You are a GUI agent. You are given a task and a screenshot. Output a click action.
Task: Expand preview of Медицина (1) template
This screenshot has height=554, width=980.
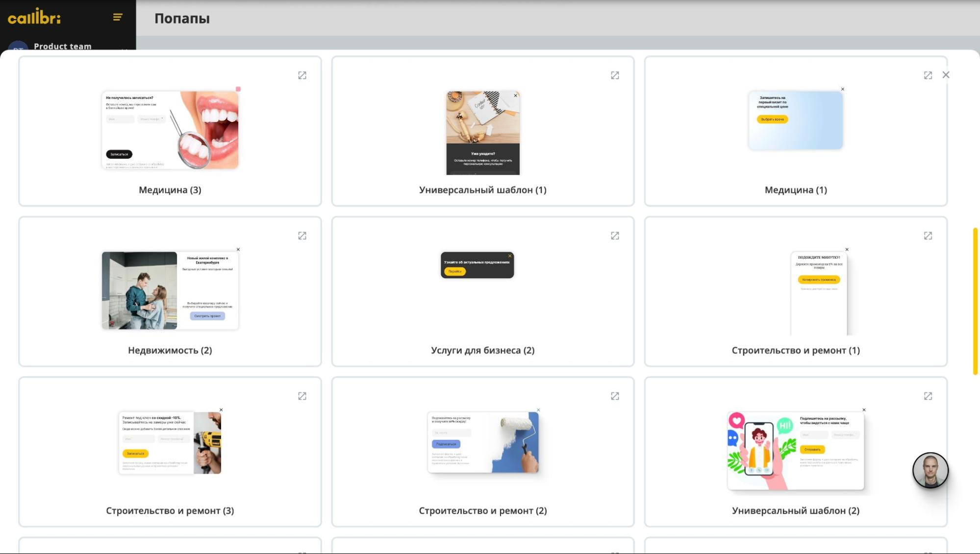(928, 75)
